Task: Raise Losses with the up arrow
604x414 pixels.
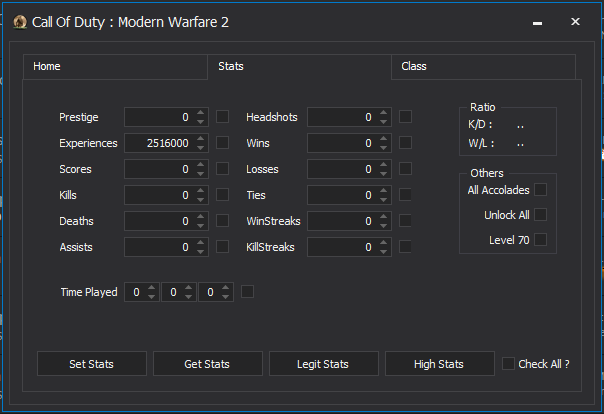Action: tap(383, 164)
